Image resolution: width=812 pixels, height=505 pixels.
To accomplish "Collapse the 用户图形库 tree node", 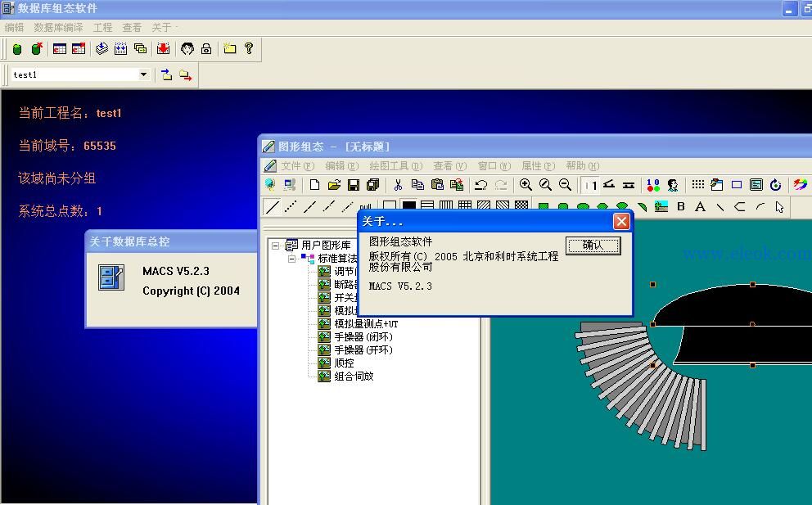I will [276, 246].
